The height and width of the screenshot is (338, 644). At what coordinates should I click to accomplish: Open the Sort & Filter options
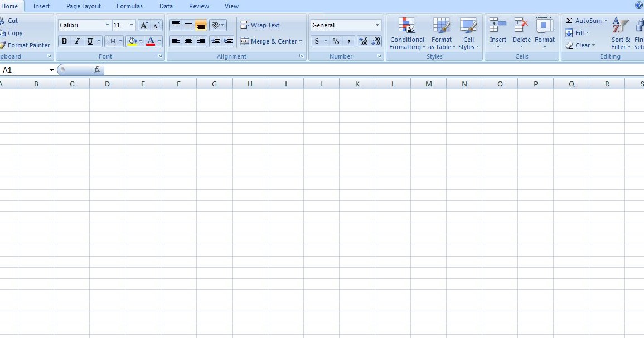coord(619,33)
